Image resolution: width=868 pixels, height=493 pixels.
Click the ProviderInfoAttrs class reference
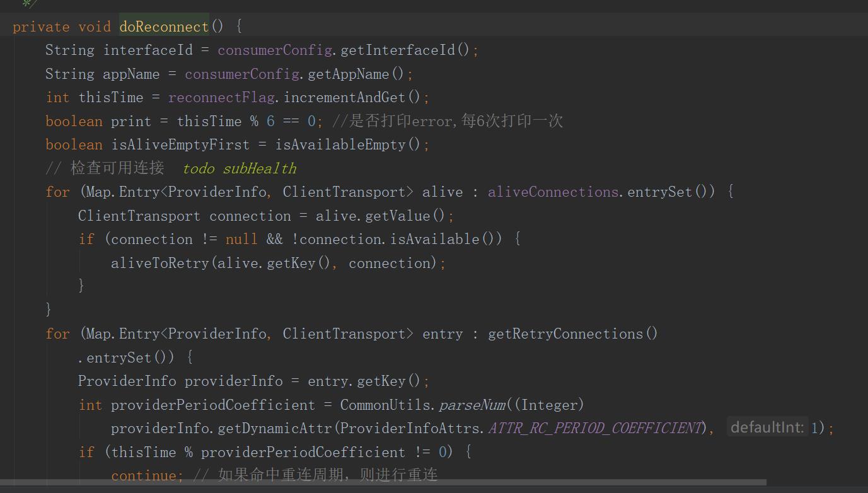410,428
